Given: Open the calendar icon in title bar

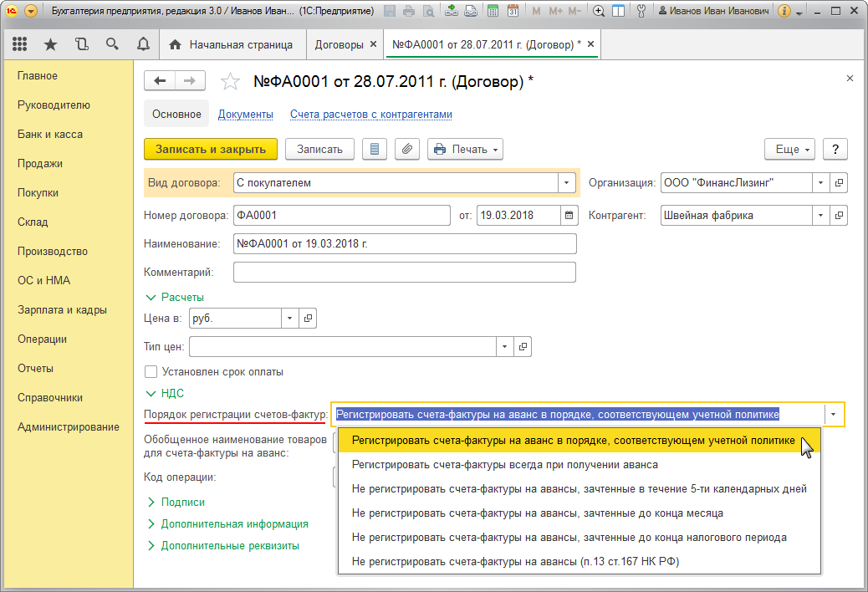Looking at the screenshot, I should click(513, 11).
